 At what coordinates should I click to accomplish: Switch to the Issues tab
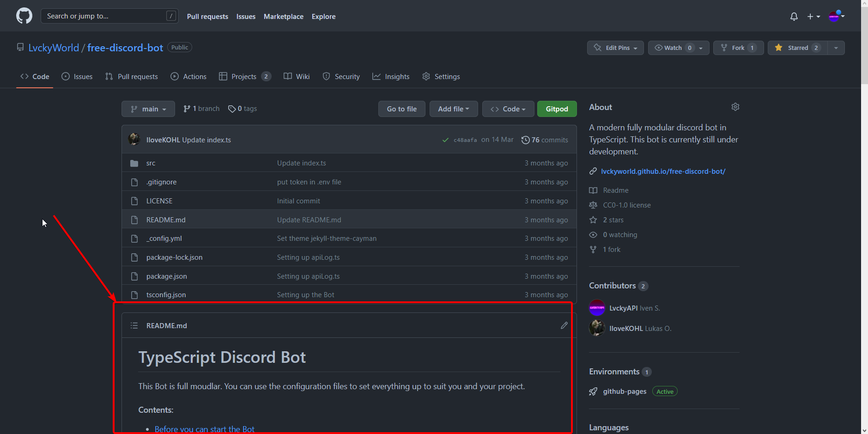click(x=77, y=77)
